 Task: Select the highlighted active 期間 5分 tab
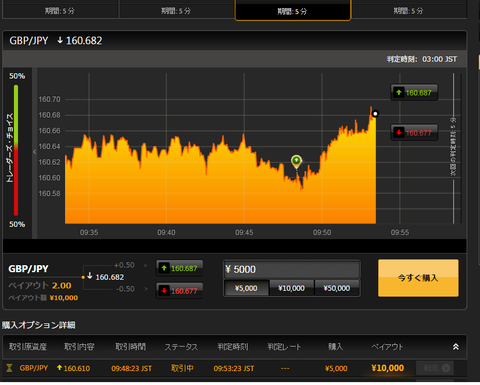[293, 11]
